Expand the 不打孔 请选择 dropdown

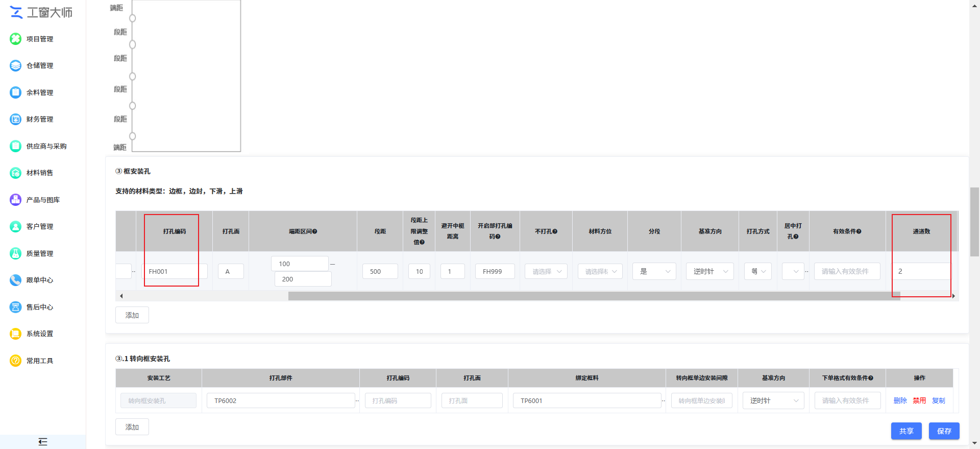point(546,271)
